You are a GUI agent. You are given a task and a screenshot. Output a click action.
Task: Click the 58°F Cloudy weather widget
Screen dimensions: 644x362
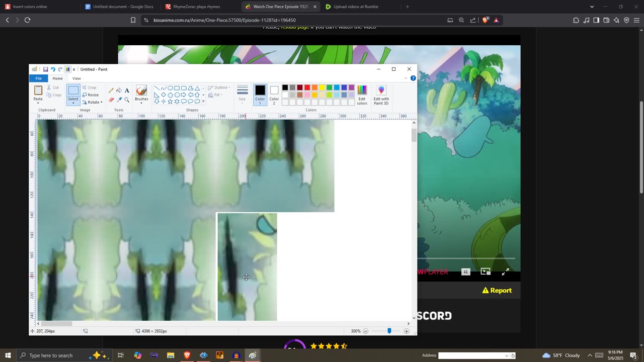561,355
